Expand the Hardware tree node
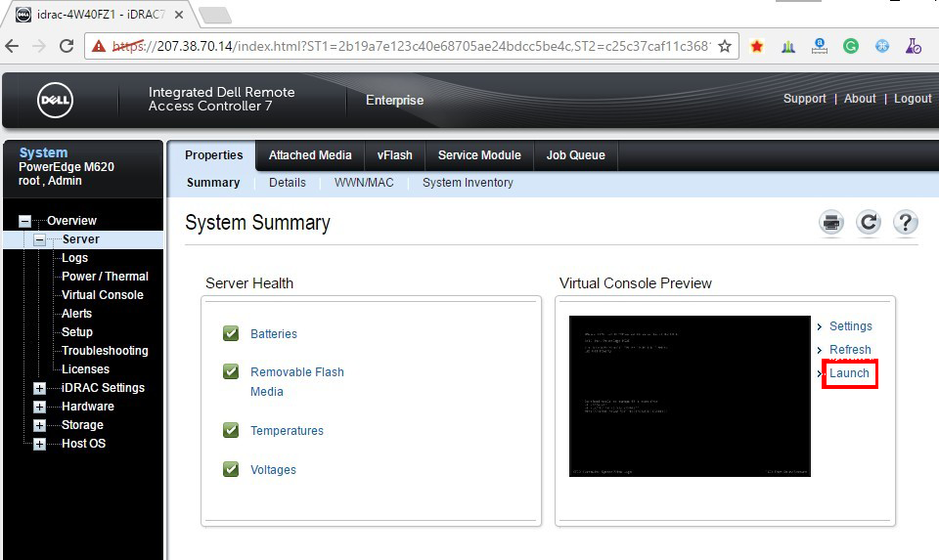The image size is (939, 560). 39,407
